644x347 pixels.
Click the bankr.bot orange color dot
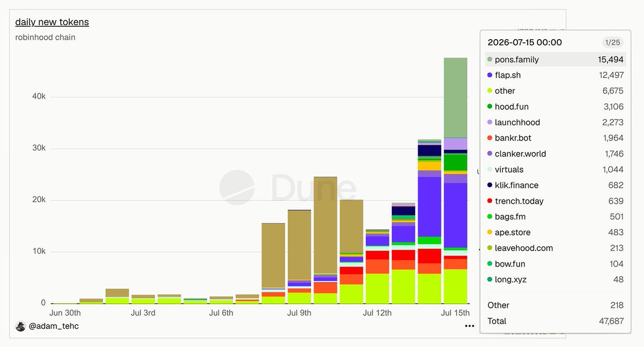point(489,138)
